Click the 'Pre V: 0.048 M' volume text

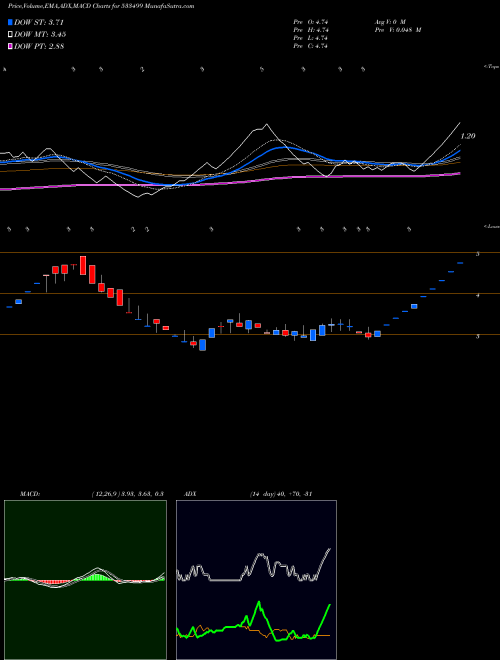coord(398,30)
